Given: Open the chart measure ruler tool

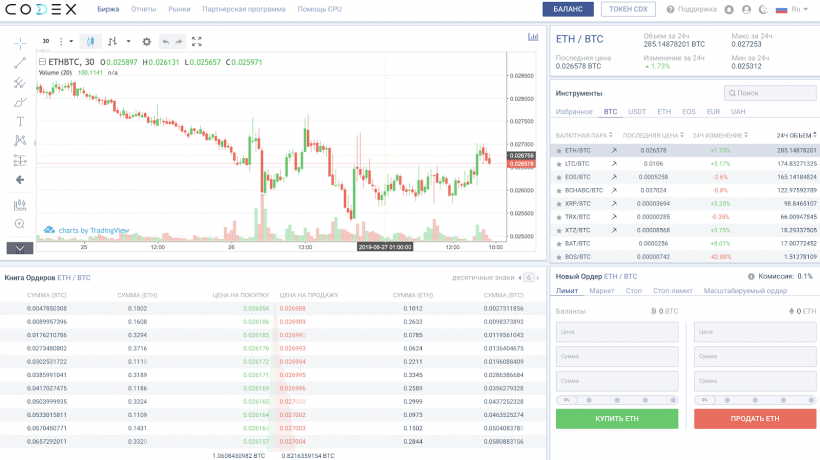Looking at the screenshot, I should 20,204.
